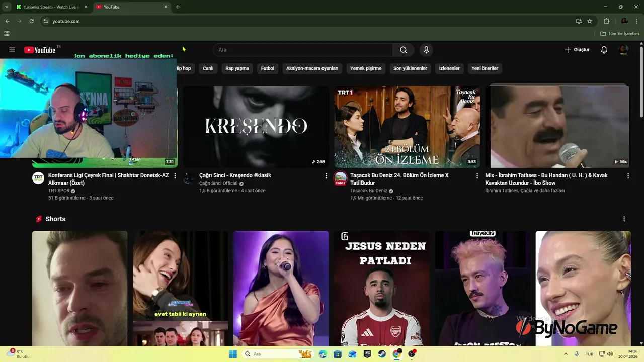
Task: Close the YouTube browser tab
Action: (x=166, y=7)
